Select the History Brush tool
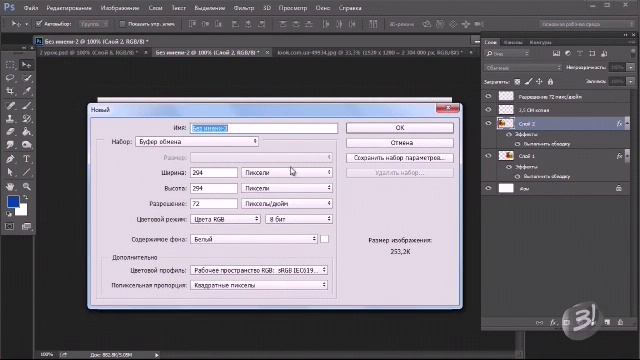Image resolution: width=640 pixels, height=360 pixels. point(27,119)
